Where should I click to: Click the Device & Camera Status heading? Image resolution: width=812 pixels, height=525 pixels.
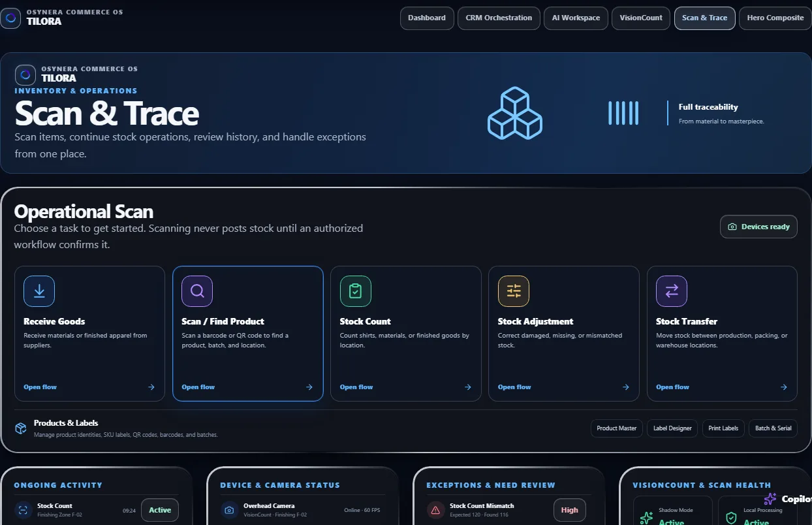280,485
